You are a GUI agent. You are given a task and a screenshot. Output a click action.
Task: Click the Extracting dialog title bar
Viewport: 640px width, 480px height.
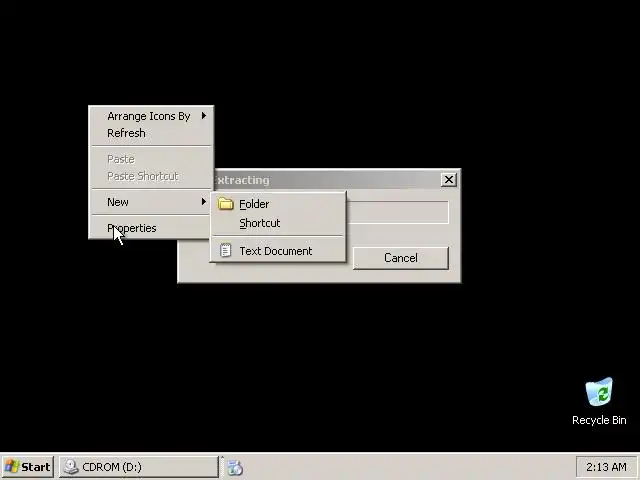click(327, 180)
